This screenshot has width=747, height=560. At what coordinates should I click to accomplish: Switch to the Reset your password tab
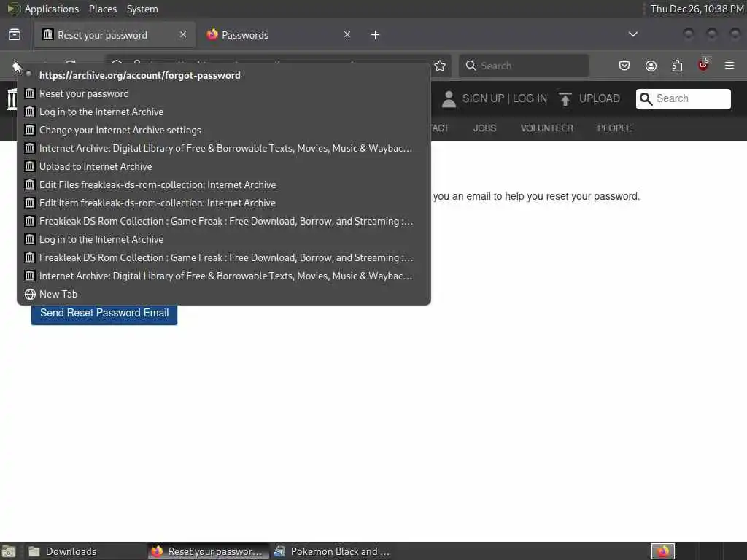coord(115,35)
